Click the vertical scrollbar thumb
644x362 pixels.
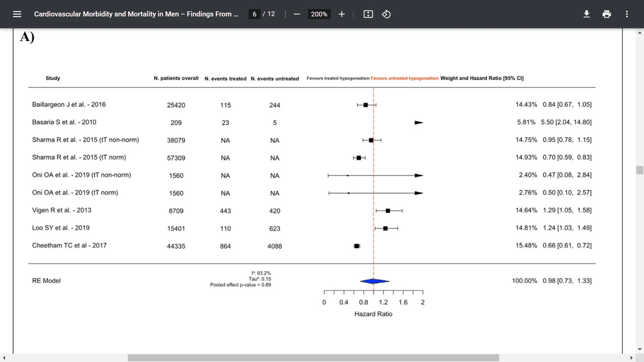pyautogui.click(x=640, y=170)
